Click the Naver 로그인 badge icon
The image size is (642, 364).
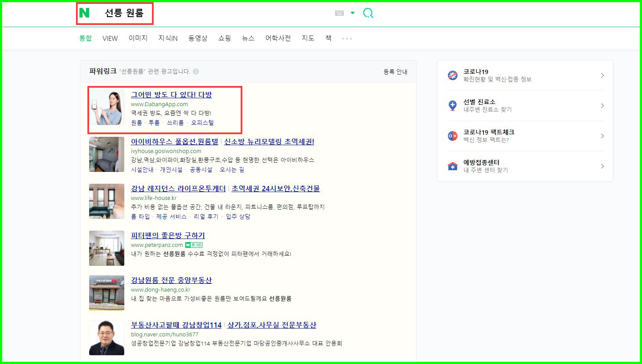[x=194, y=245]
